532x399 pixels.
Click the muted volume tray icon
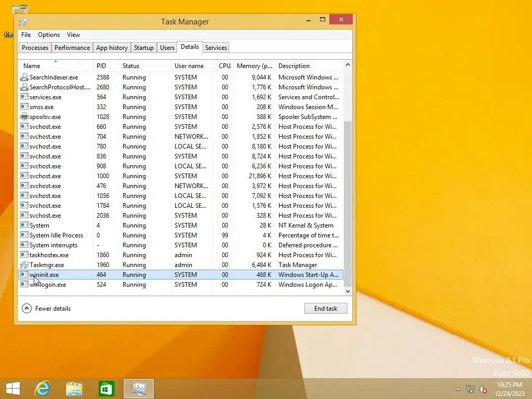tap(483, 389)
